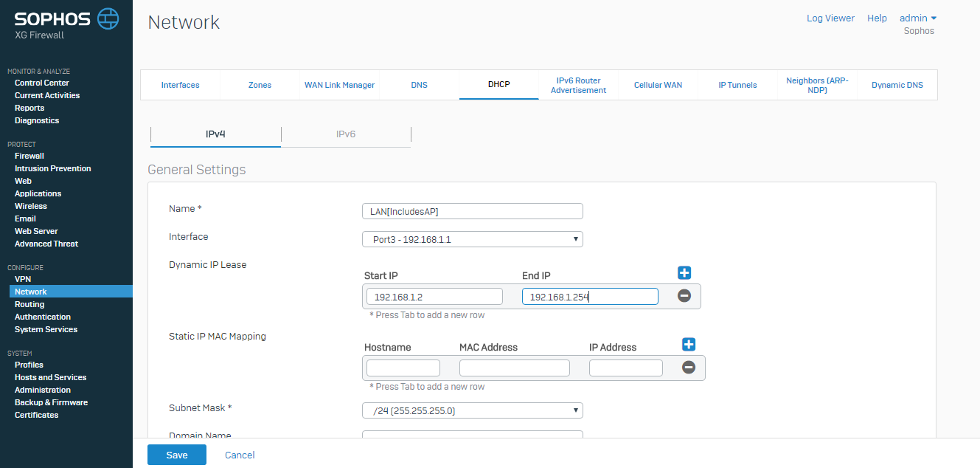
Task: Open the Help page
Action: [877, 18]
